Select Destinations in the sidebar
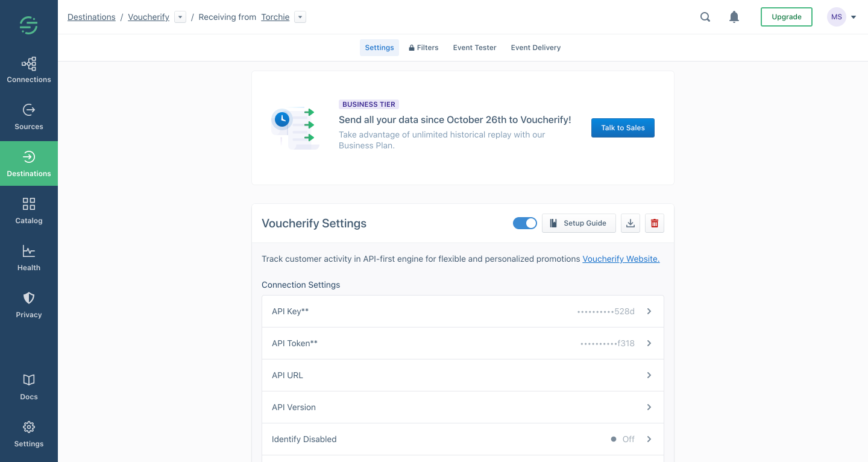868x462 pixels. [x=29, y=165]
